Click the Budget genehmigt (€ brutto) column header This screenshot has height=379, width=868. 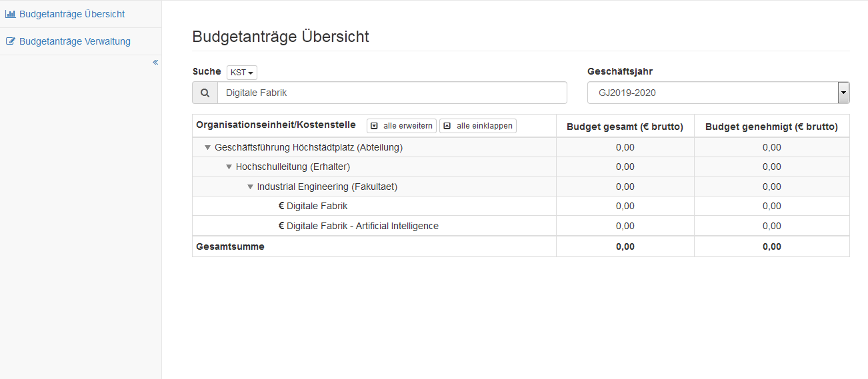click(x=771, y=127)
